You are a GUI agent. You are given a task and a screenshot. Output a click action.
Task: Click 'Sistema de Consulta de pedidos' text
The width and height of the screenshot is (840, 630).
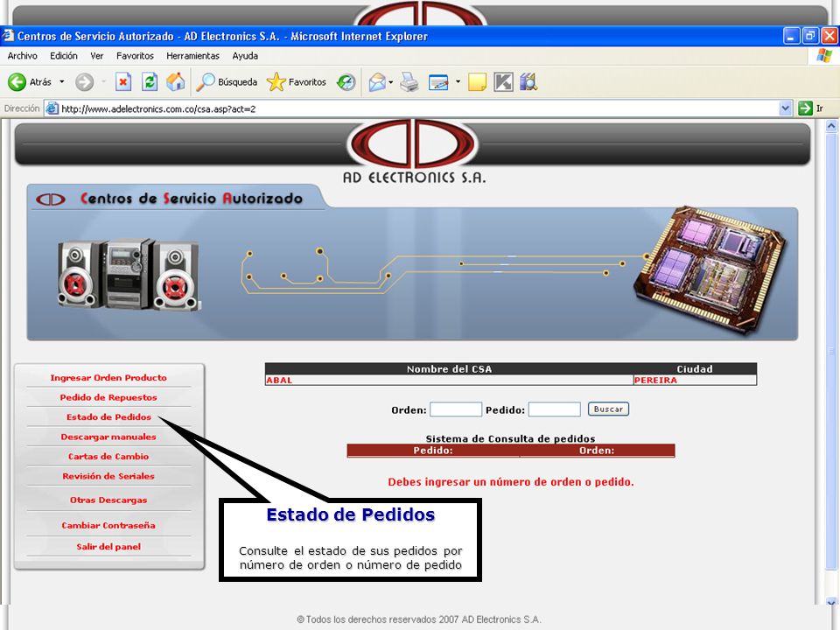coord(510,438)
